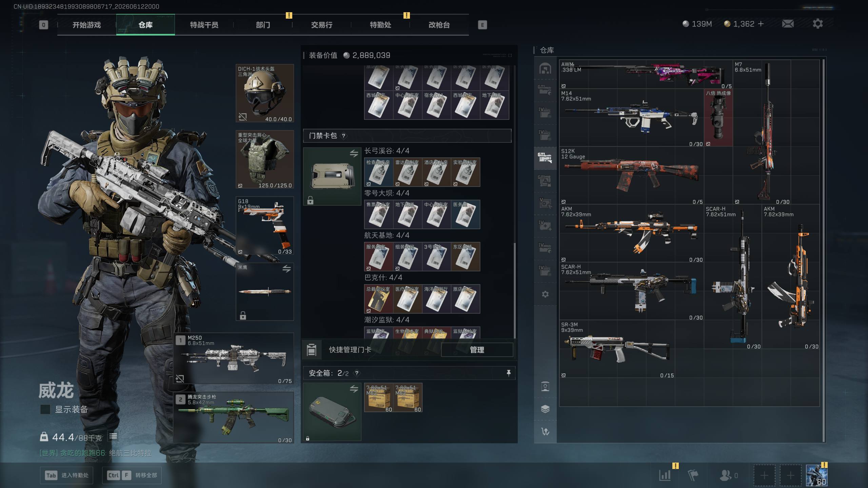868x488 pixels.
Task: Open the 交易行 tab
Action: click(321, 25)
